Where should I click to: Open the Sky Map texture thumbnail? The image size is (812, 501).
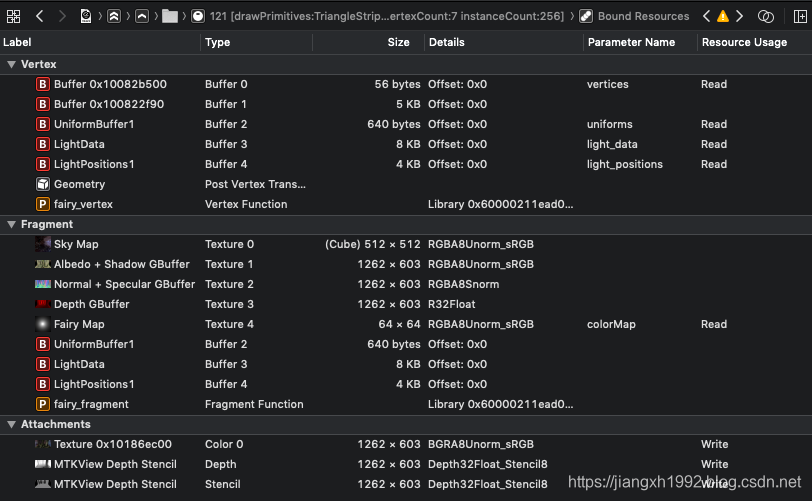(x=42, y=244)
